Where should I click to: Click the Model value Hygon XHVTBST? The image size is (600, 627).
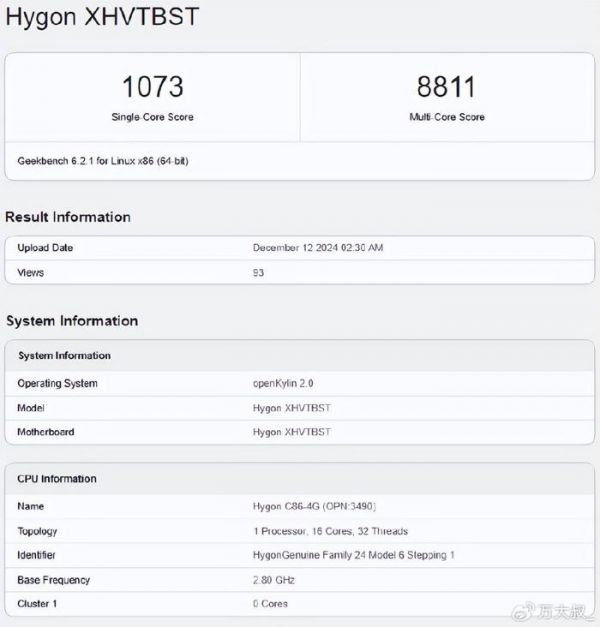tap(291, 408)
